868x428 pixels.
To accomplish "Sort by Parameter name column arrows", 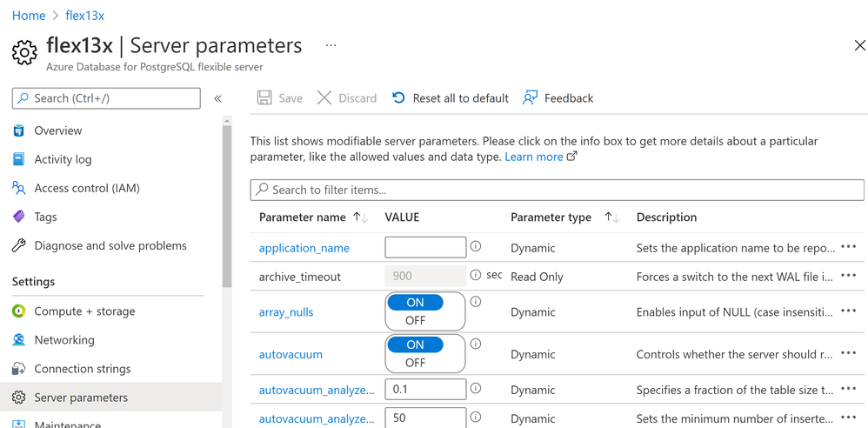I will click(x=360, y=217).
